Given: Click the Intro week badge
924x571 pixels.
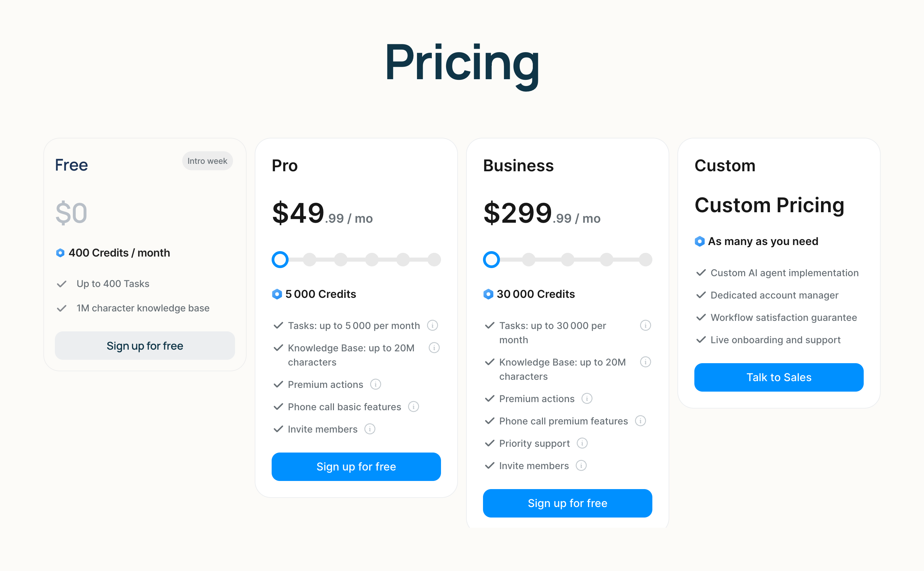Looking at the screenshot, I should 207,161.
